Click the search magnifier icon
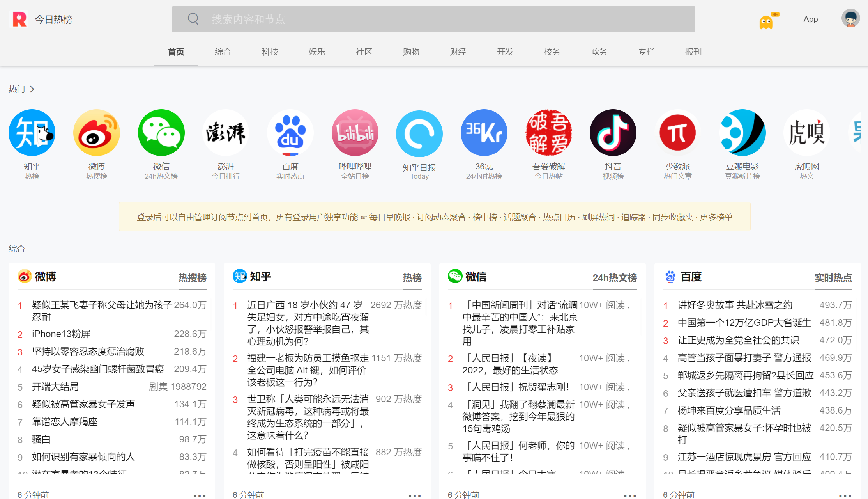Viewport: 868px width, 499px height. click(193, 19)
